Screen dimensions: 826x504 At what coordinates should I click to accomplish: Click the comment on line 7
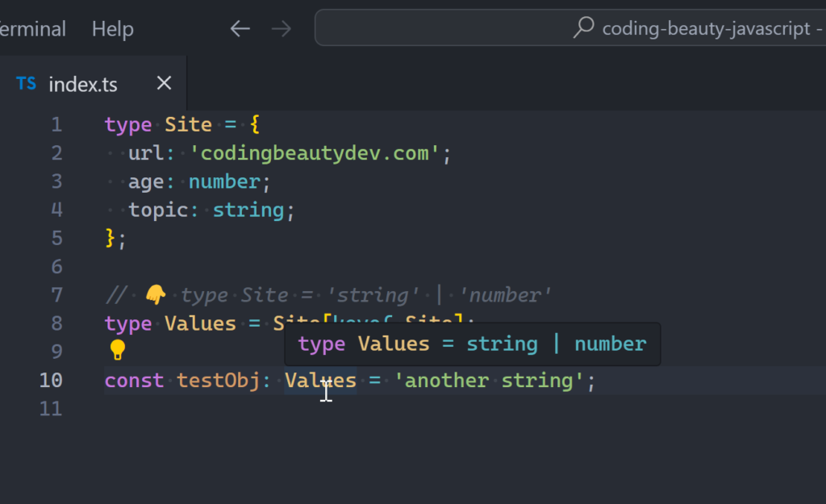(329, 295)
